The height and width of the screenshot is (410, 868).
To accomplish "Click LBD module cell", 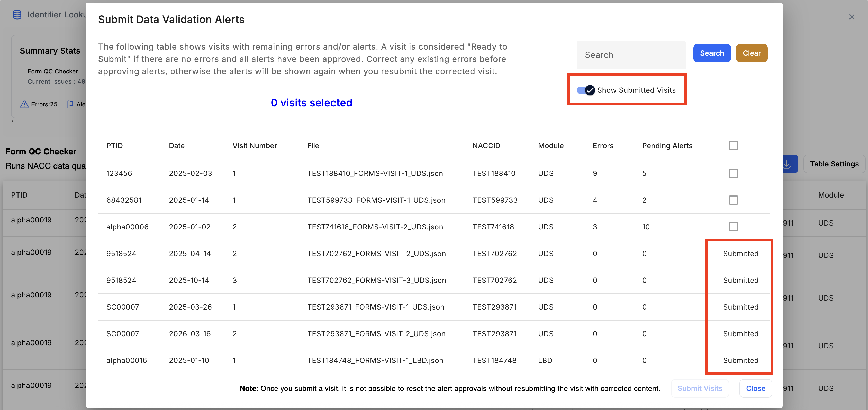I will (x=545, y=360).
